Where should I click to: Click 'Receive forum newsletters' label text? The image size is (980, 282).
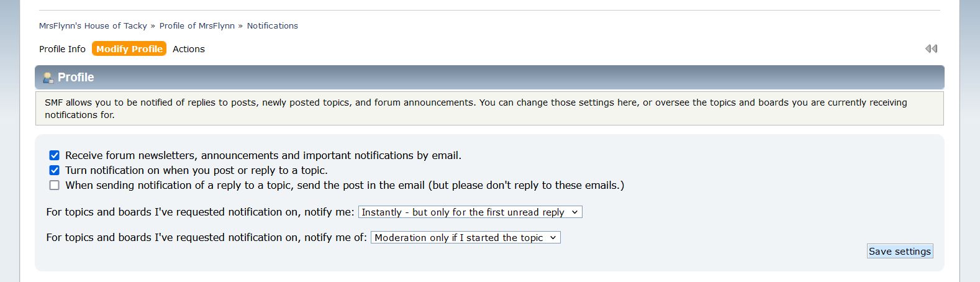263,155
